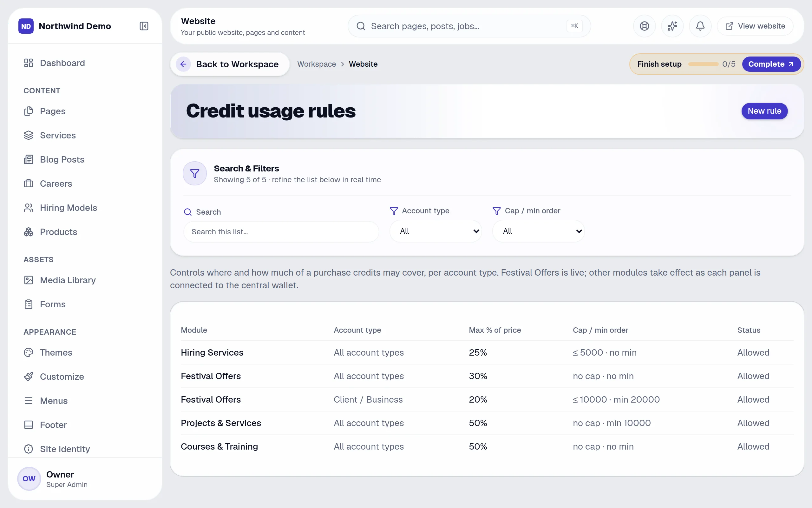
Task: Open the Account type dropdown
Action: click(x=435, y=231)
